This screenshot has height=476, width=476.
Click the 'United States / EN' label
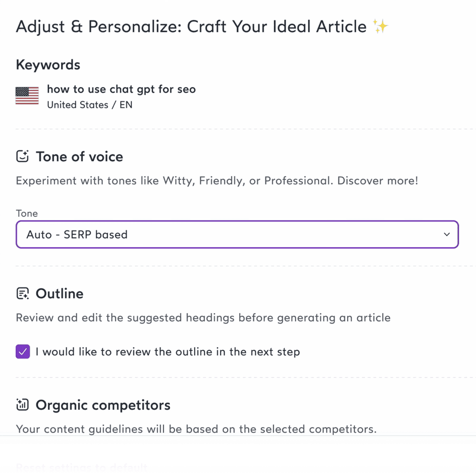(90, 105)
